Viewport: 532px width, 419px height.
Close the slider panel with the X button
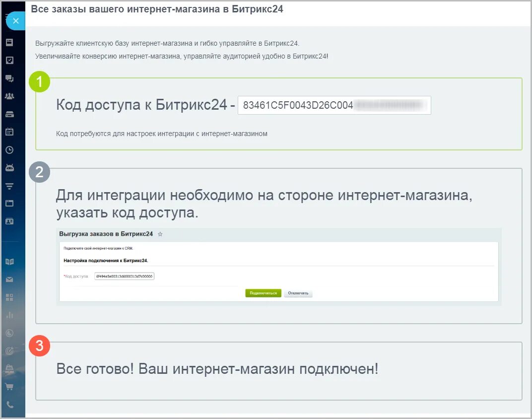pos(15,21)
